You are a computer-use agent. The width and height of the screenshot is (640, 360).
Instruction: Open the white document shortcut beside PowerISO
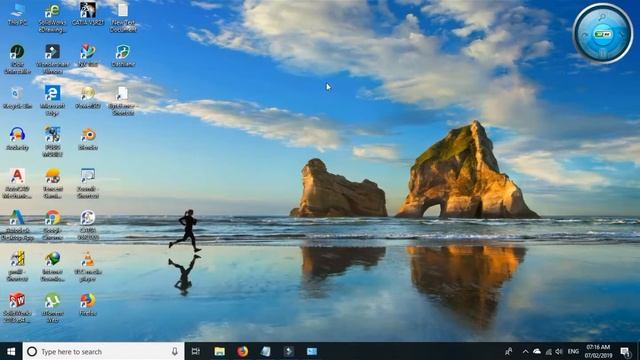(x=123, y=101)
